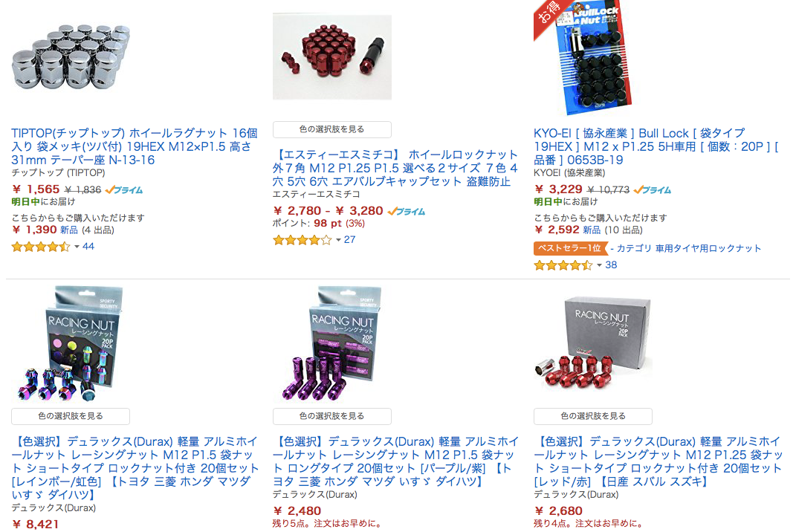Open the KYO-EI Bull Lock package image
This screenshot has height=532, width=796.
click(583, 59)
